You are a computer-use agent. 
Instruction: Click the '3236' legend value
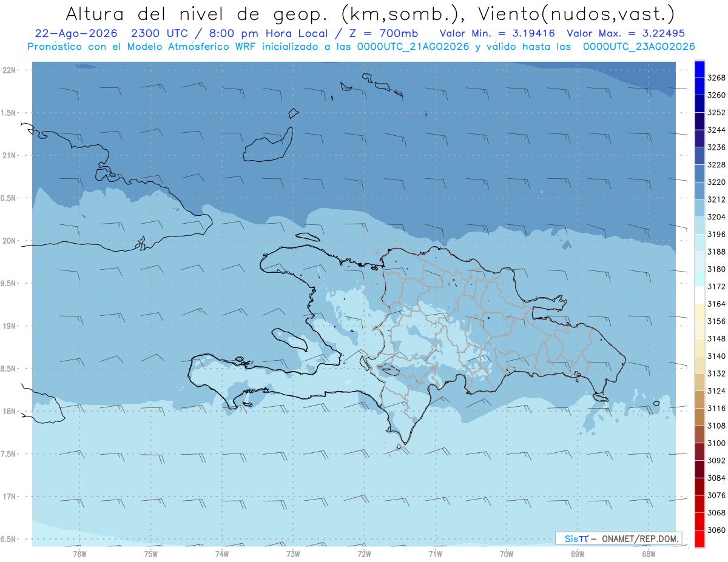(x=716, y=147)
